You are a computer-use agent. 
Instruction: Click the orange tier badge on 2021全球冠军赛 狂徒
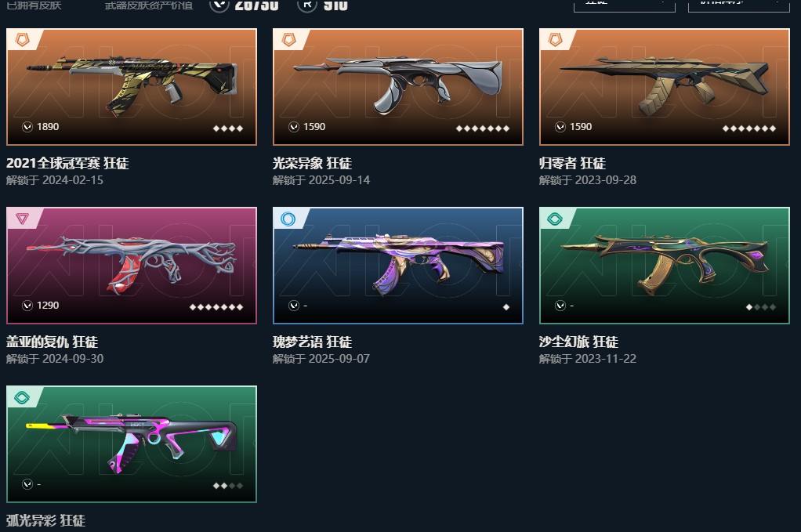click(x=23, y=39)
